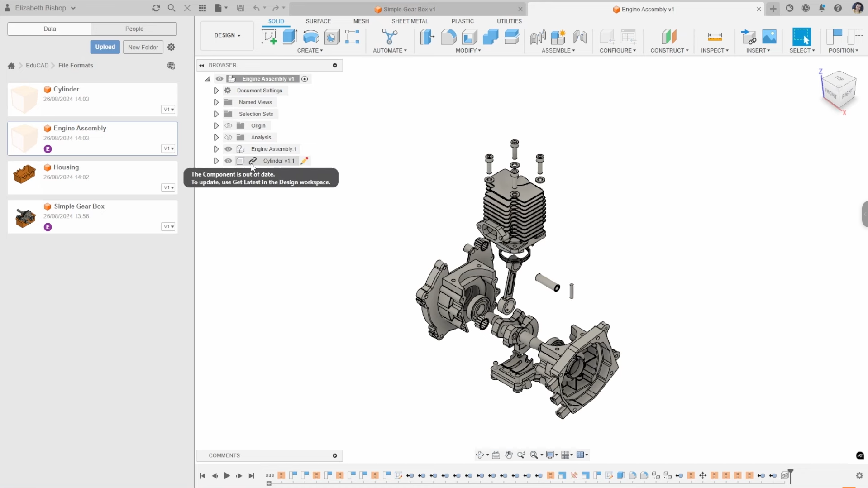Click the Home icon in breadcrumb
The width and height of the screenshot is (868, 488).
[11, 66]
